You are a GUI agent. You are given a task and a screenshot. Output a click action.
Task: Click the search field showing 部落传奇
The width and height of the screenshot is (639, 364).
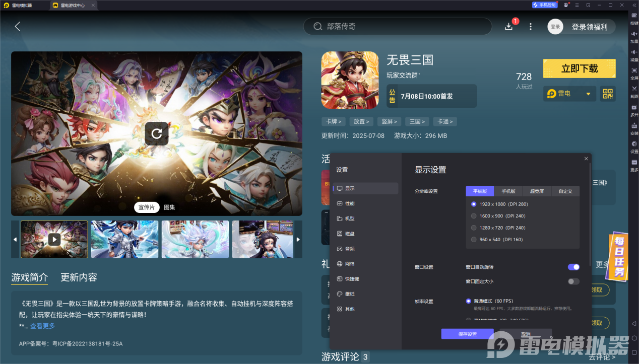click(398, 26)
